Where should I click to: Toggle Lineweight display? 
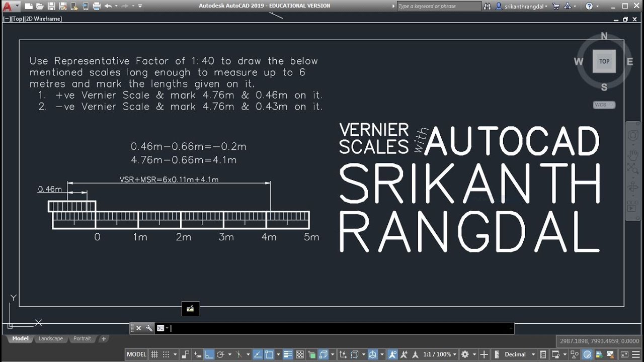coord(288,354)
